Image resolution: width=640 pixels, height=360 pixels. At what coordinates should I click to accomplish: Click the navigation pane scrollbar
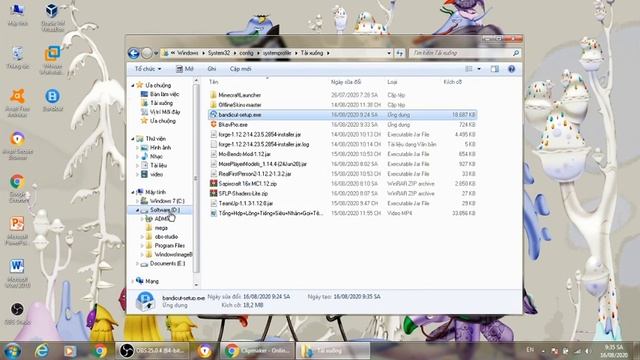pyautogui.click(x=196, y=178)
